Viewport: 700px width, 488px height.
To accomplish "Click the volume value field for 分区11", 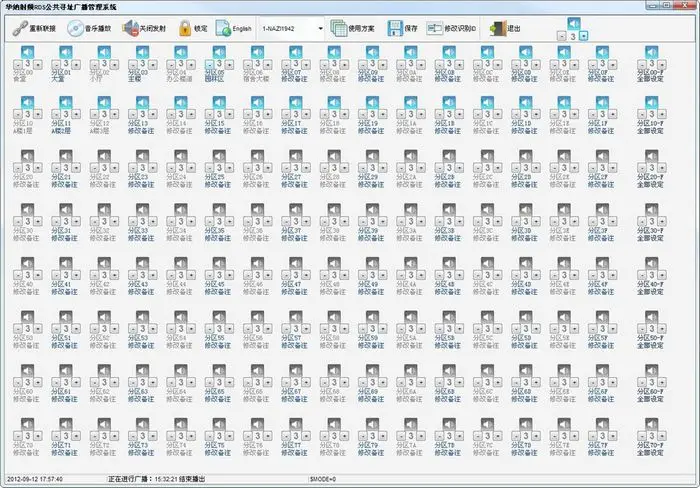I will click(65, 115).
